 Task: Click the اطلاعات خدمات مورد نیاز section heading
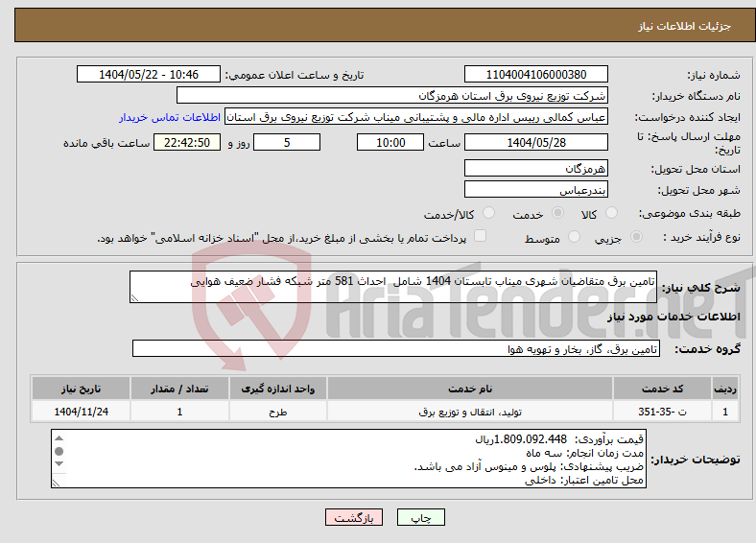(673, 317)
